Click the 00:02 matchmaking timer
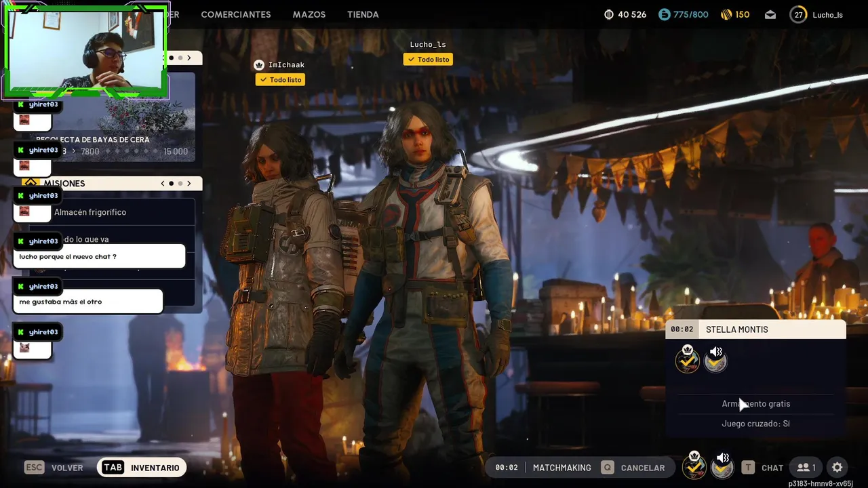Image resolution: width=868 pixels, height=488 pixels. pyautogui.click(x=507, y=468)
